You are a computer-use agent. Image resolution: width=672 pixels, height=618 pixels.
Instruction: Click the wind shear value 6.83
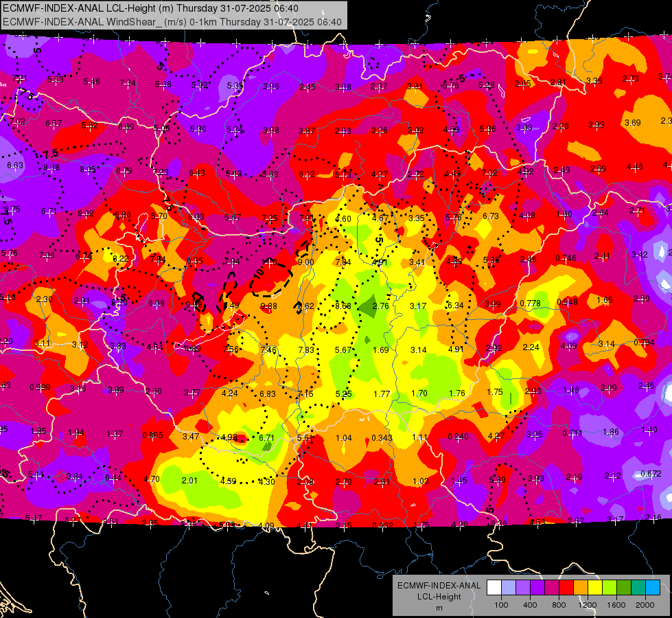pos(268,393)
